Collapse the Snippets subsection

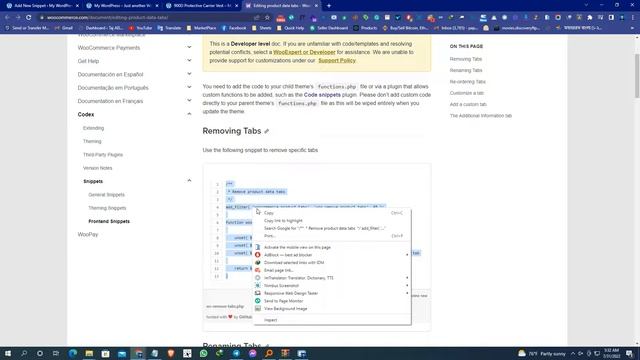[189, 180]
